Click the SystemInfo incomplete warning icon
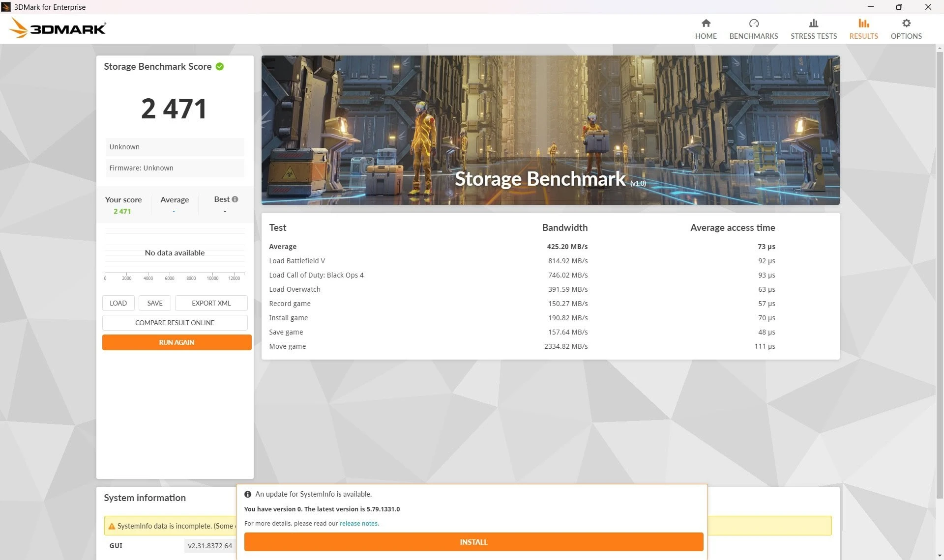 [112, 526]
